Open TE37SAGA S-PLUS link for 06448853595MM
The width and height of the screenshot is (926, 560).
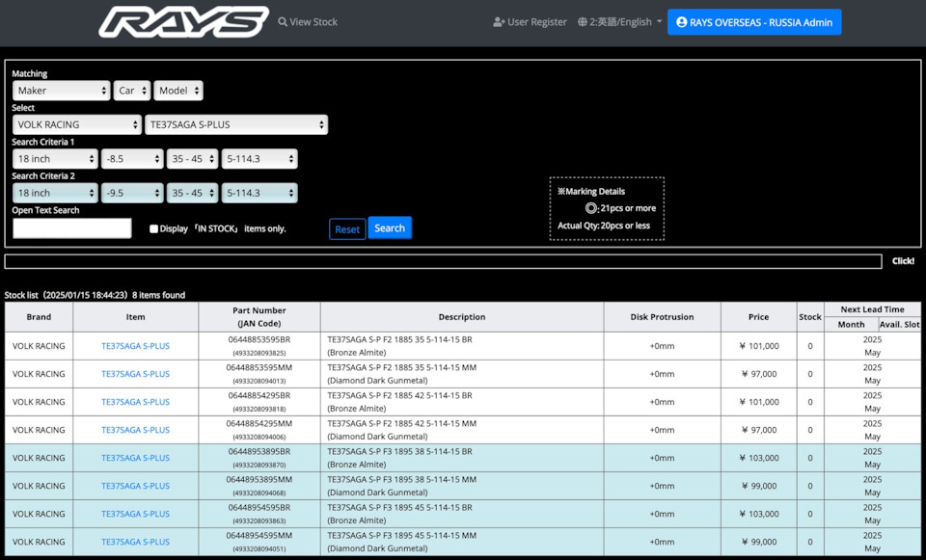[x=135, y=374]
